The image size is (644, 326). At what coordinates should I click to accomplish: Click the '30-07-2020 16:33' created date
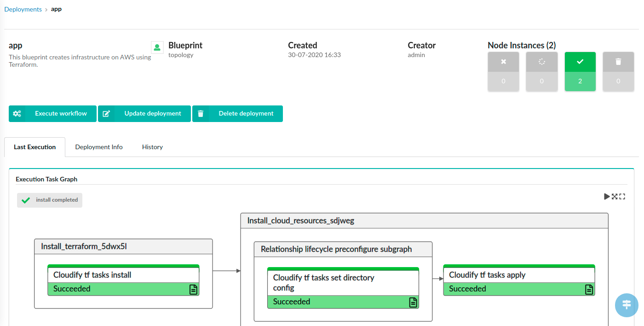(x=314, y=55)
